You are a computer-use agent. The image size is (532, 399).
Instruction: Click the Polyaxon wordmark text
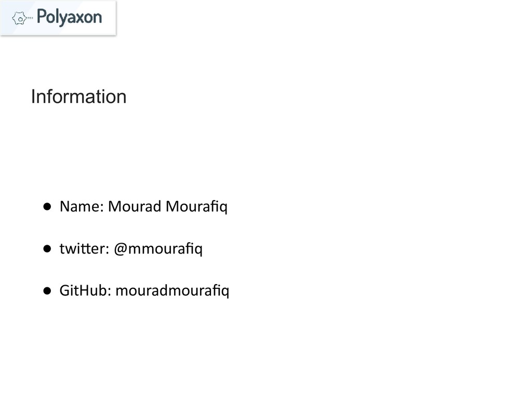70,17
